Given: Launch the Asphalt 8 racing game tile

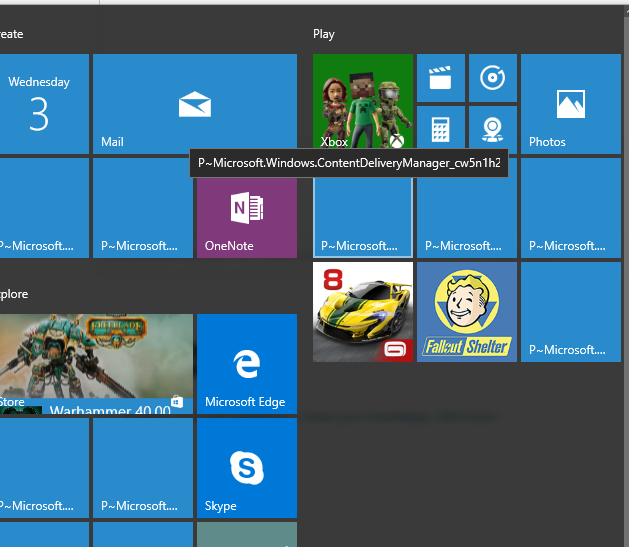Looking at the screenshot, I should point(363,312).
